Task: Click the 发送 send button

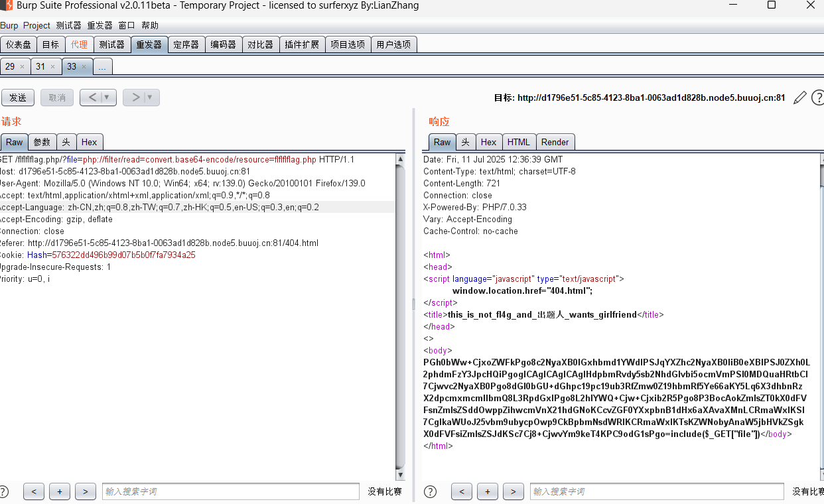Action: point(18,97)
